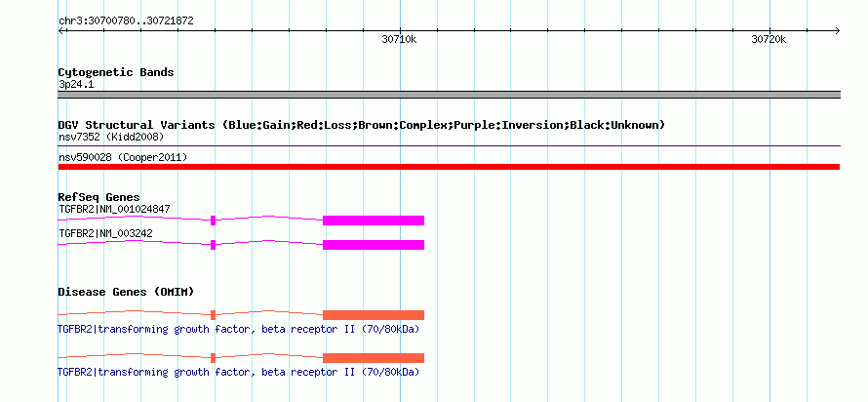Click the first OMIM TGFBR2 large orange exon
The width and height of the screenshot is (868, 402).
click(x=374, y=315)
